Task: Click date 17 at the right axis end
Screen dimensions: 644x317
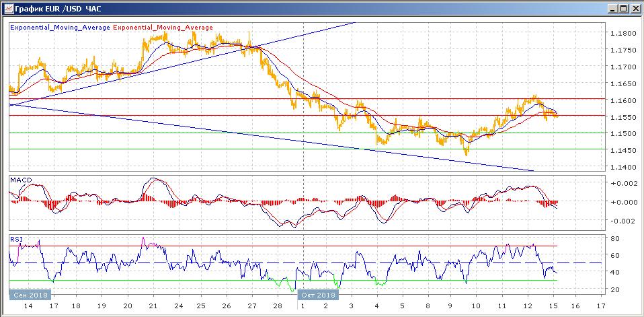Action: click(600, 306)
